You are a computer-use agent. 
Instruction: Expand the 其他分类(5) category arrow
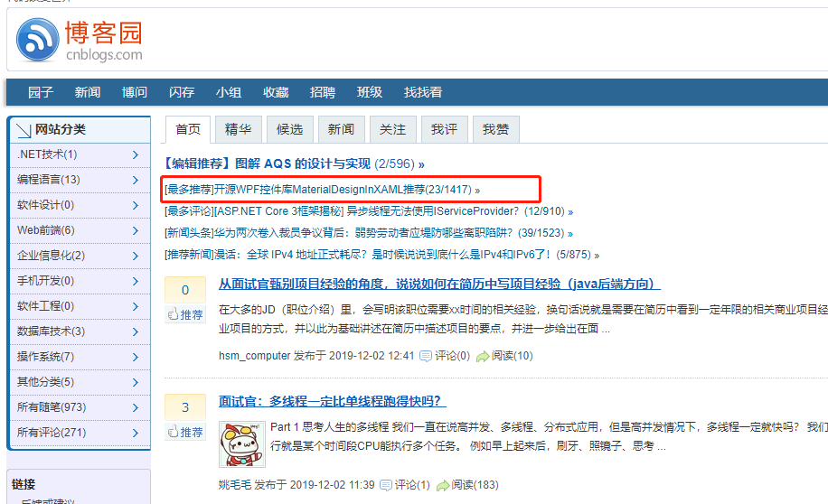(x=136, y=383)
